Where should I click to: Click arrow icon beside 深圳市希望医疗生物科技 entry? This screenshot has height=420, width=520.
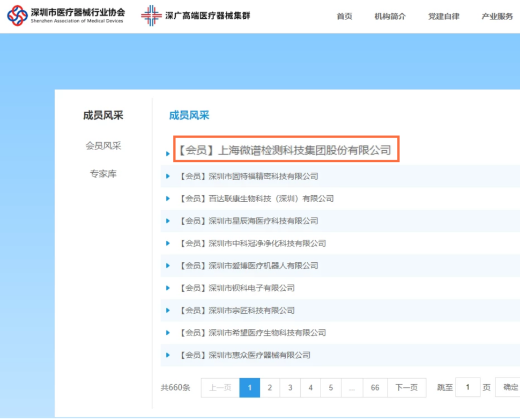pyautogui.click(x=168, y=333)
